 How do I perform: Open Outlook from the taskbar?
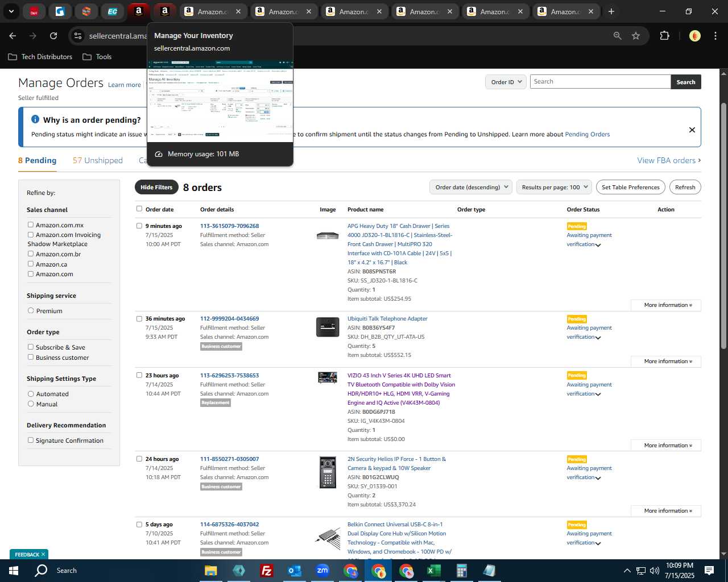click(x=295, y=571)
